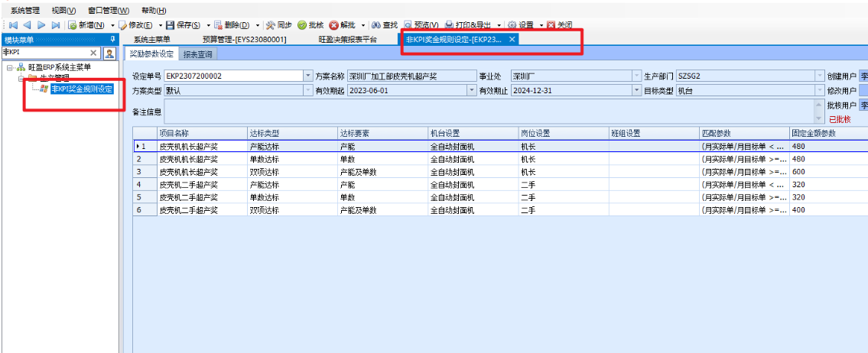Go to previous record arrow
The height and width of the screenshot is (353, 868).
(x=27, y=25)
